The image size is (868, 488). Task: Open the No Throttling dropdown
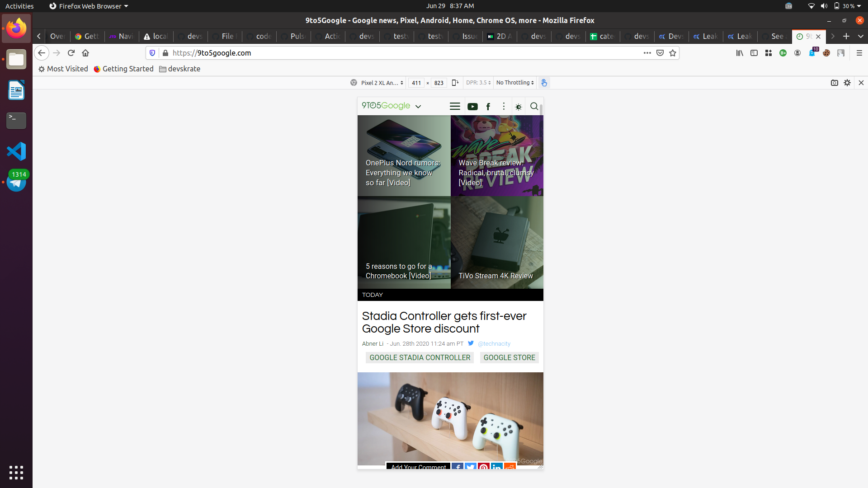[515, 83]
